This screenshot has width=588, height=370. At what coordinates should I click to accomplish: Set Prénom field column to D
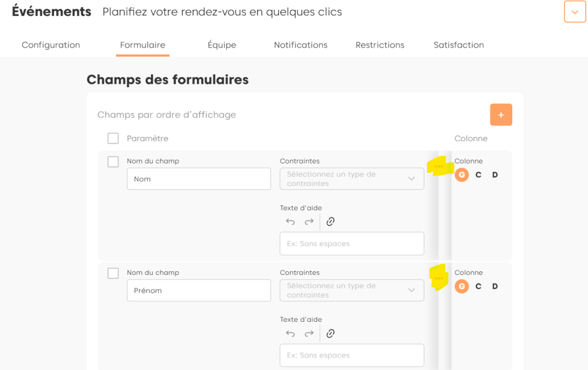[x=495, y=286]
